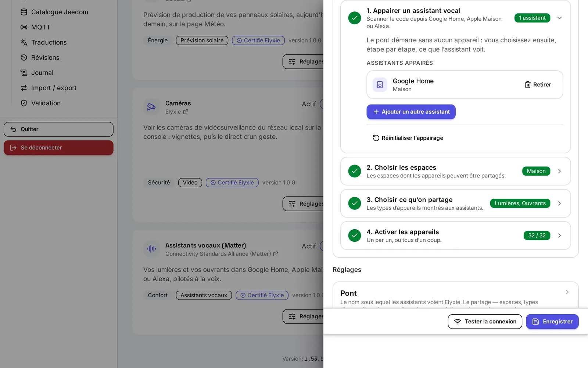Click the 1 assistant badge
This screenshot has height=368, width=588.
[x=532, y=18]
